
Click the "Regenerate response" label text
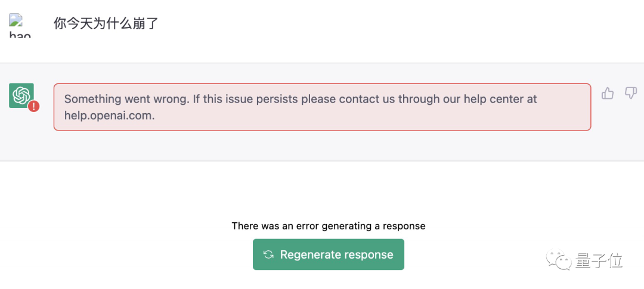336,255
